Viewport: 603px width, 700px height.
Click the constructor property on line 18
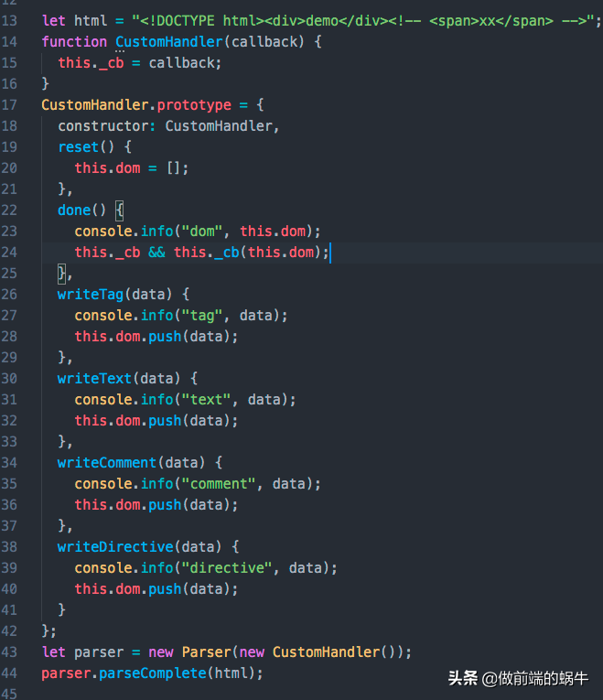(x=103, y=126)
